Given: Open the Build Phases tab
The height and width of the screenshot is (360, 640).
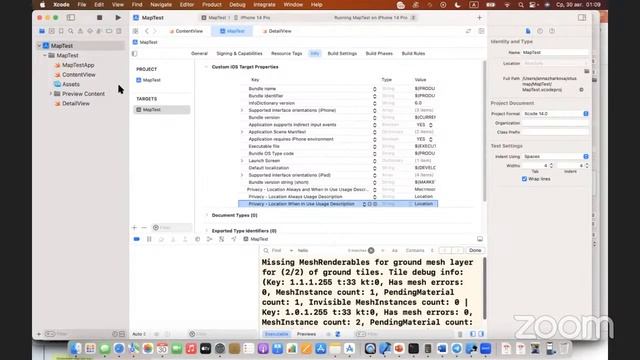Looking at the screenshot, I should coord(379,53).
